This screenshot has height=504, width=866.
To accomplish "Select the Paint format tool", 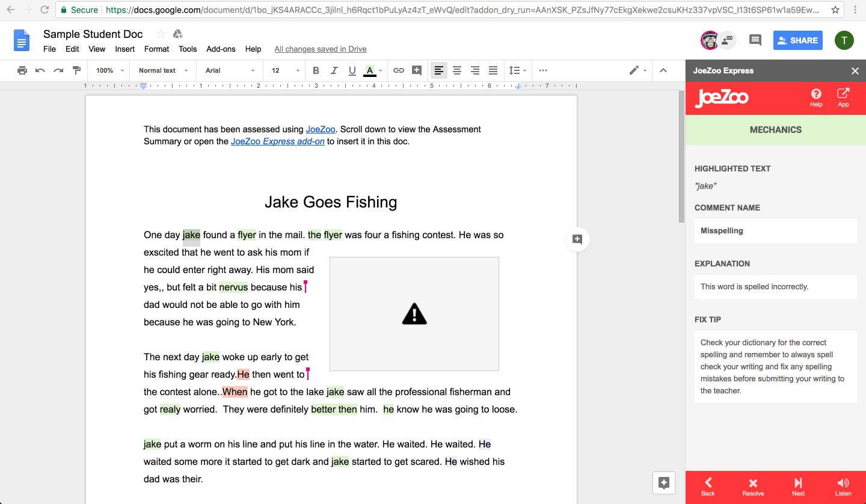I will (76, 70).
